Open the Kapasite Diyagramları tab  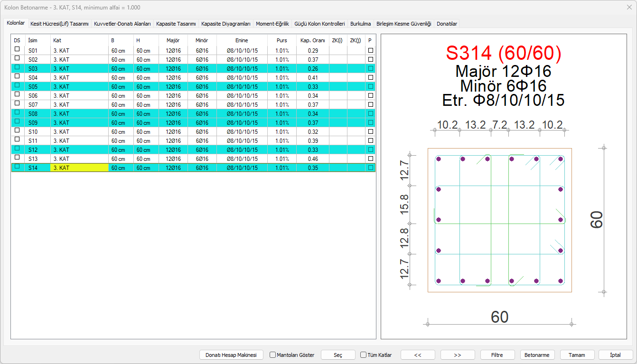tap(225, 23)
